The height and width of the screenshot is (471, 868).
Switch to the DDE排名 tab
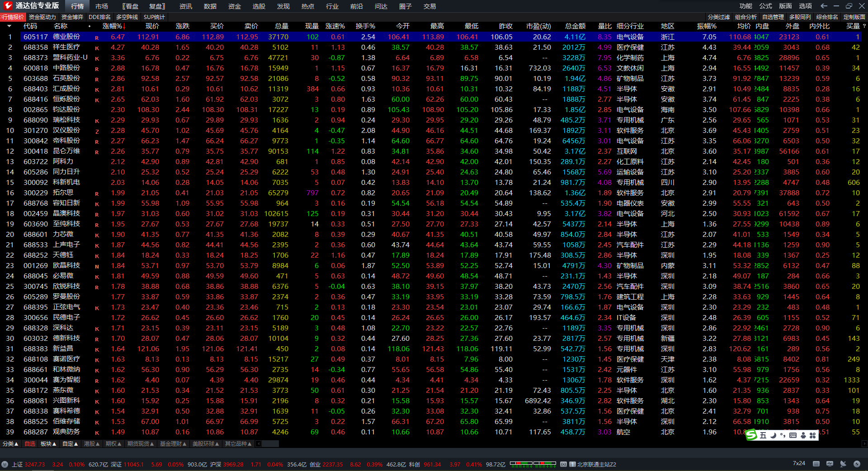click(x=99, y=17)
